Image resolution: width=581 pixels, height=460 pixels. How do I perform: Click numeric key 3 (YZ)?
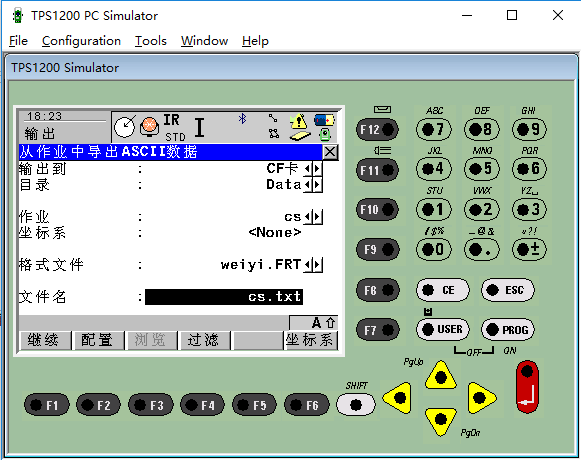click(529, 209)
